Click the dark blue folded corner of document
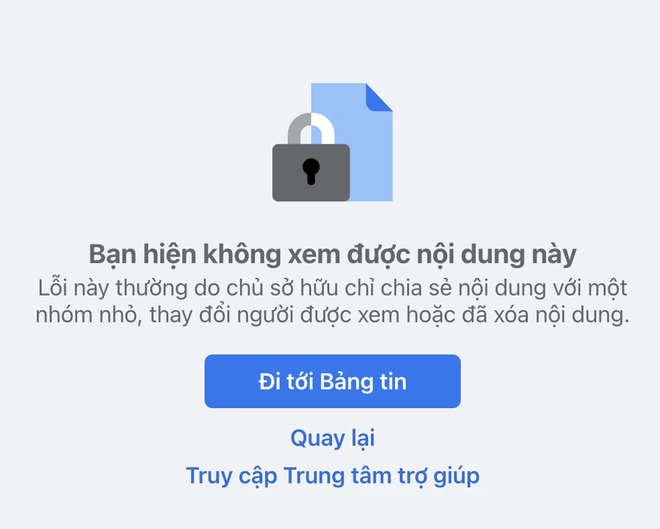The image size is (660, 529). 378,97
